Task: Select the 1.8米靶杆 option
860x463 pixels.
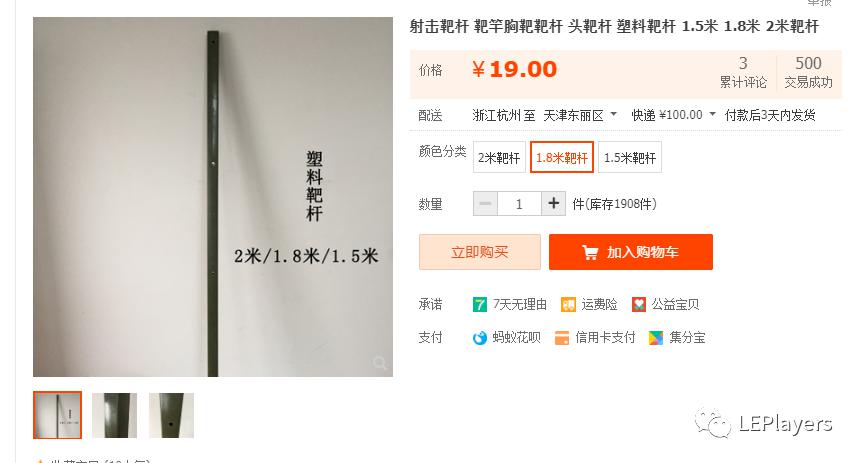Action: pos(562,157)
